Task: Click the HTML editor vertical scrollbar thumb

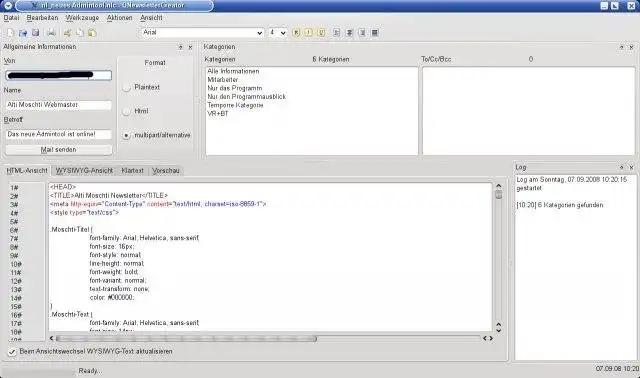Action: [498, 195]
